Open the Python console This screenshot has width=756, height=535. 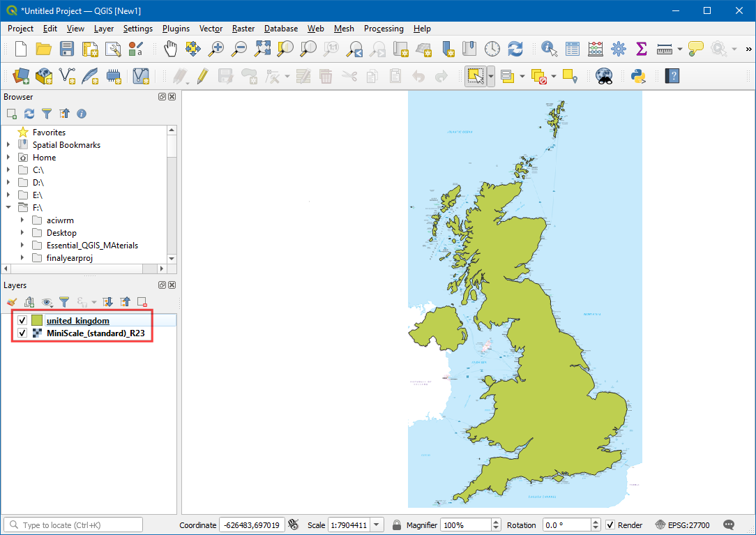tap(638, 76)
